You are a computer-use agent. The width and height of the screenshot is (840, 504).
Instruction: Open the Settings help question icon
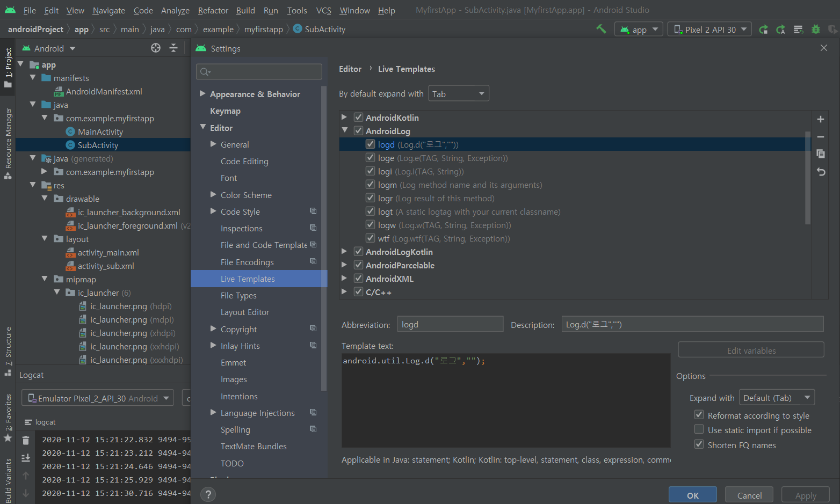[x=208, y=494]
